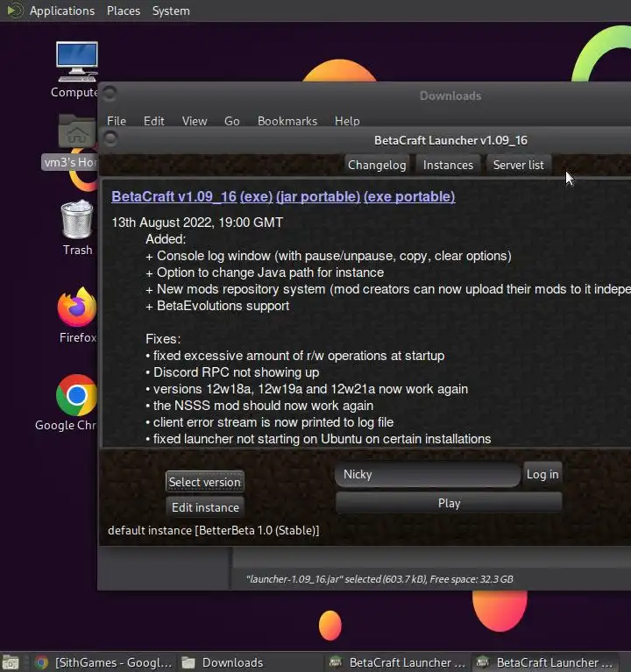Open vm3's Home folder icon
This screenshot has height=672, width=631.
pyautogui.click(x=76, y=131)
